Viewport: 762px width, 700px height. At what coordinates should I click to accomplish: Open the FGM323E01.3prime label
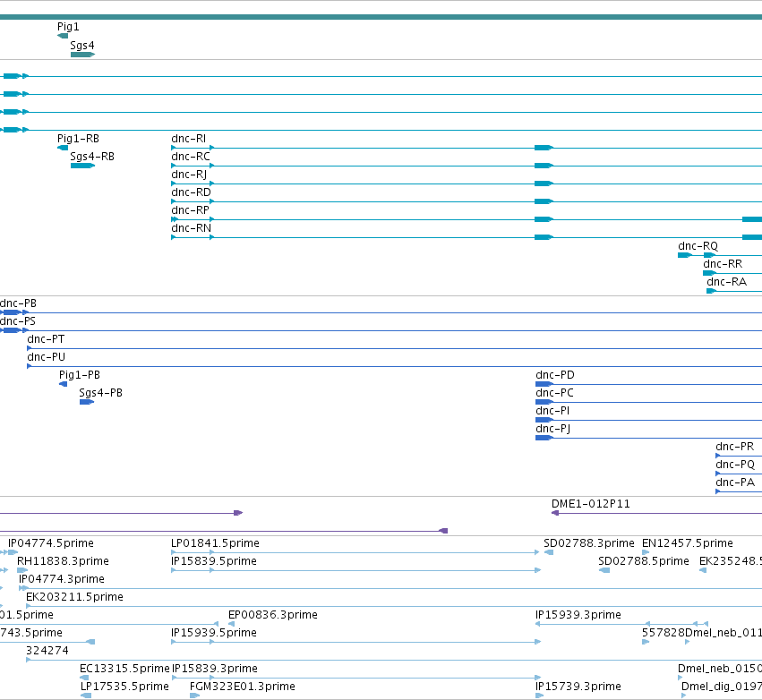[243, 687]
